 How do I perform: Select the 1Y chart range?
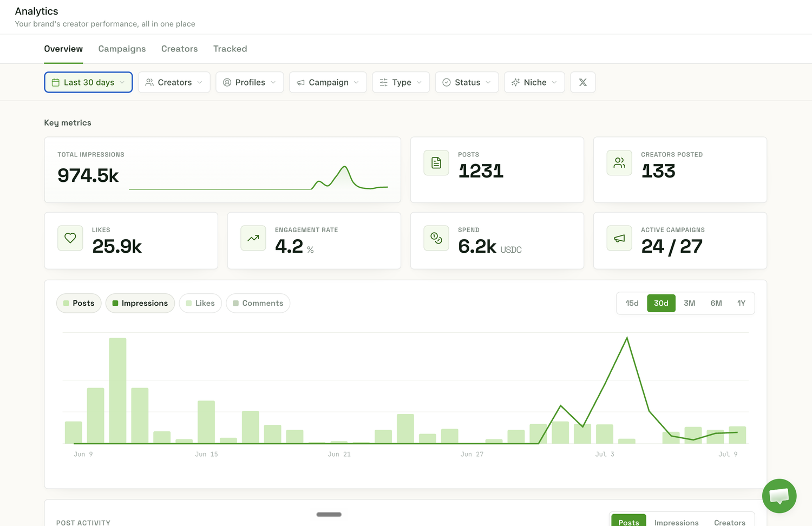tap(742, 303)
